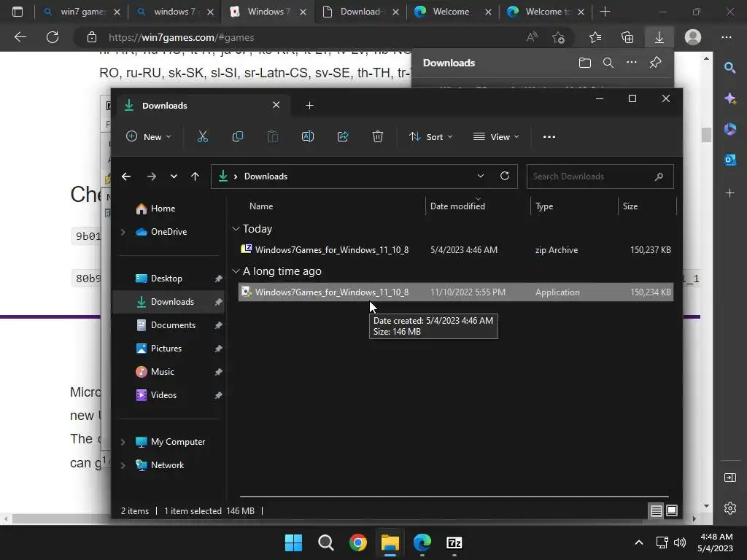Expand the recent locations chevron in Explorer
Screen dimensions: 747x560
pyautogui.click(x=174, y=176)
